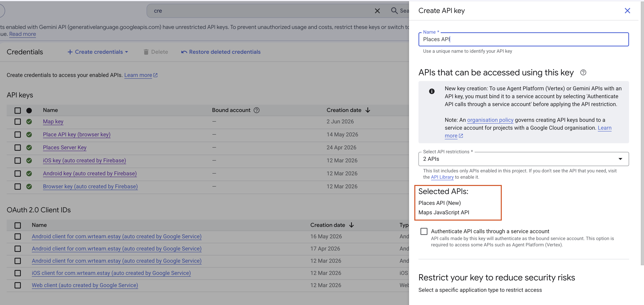Tick the checkbox for the 17 Apr 2026 Android client
This screenshot has width=644, height=305.
17,249
